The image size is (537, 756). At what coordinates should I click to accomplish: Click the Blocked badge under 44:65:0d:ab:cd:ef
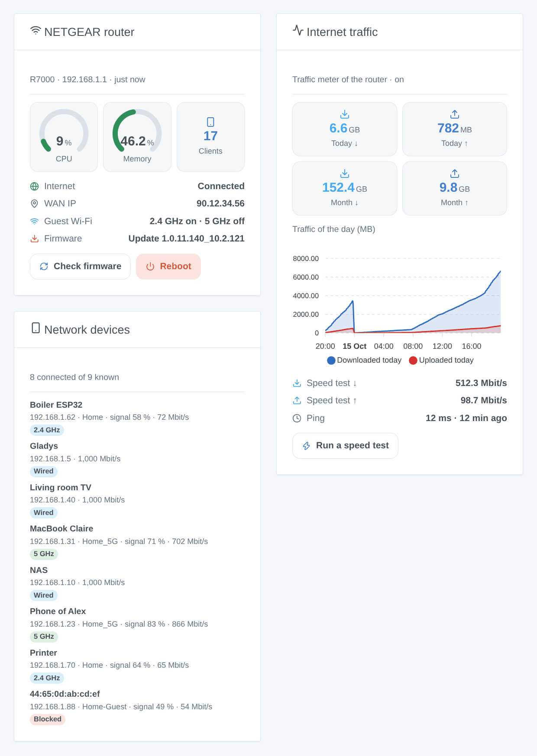48,719
